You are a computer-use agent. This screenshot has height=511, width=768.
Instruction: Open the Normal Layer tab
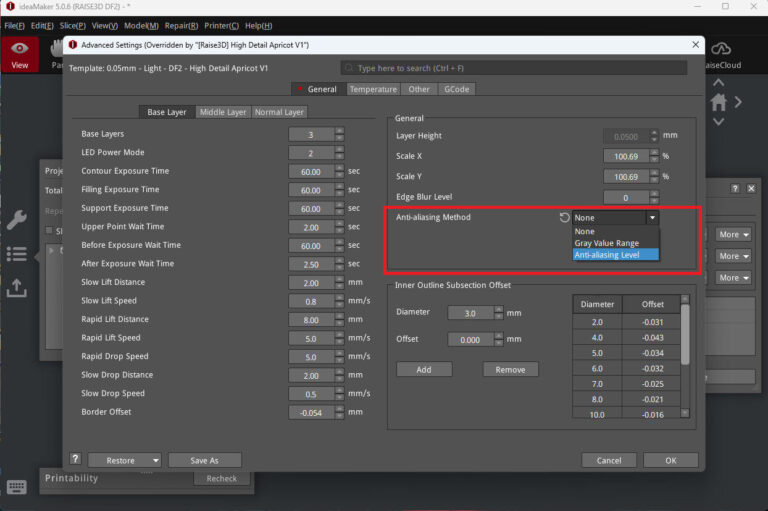279,112
